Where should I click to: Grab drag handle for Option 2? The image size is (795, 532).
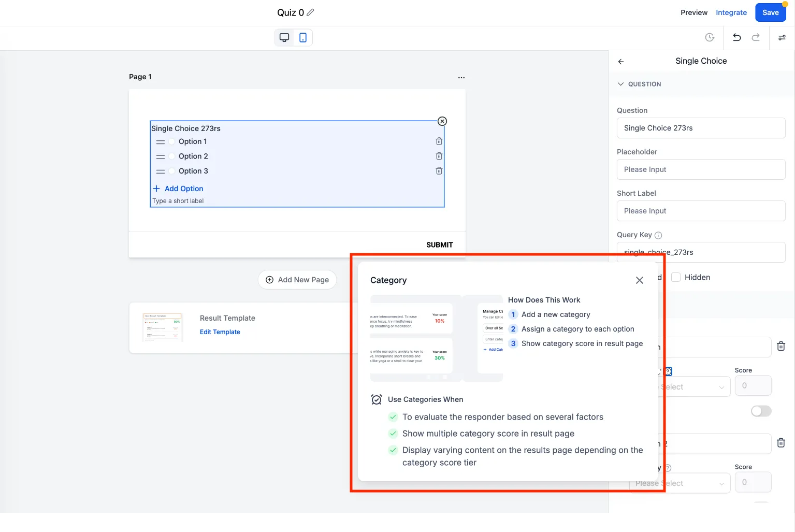161,156
